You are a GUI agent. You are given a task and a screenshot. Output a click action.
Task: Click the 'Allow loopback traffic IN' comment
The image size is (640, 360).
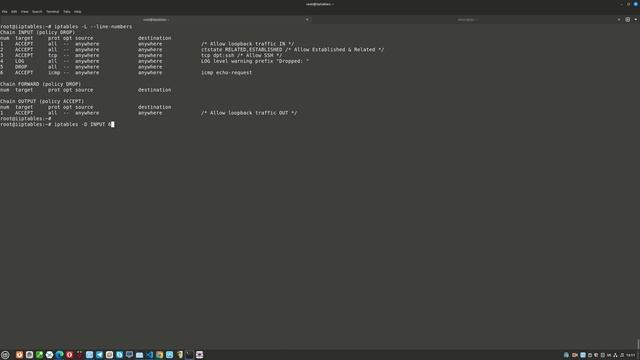(247, 44)
